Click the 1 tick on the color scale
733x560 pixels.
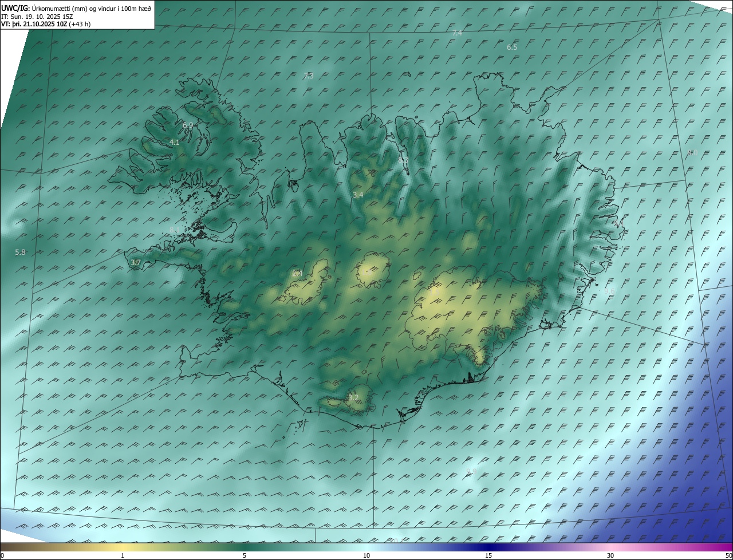point(123,555)
